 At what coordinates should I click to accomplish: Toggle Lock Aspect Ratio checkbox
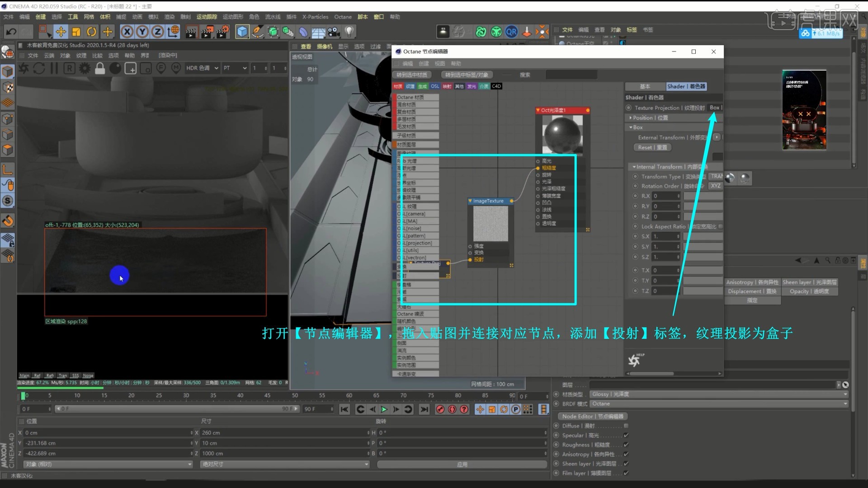[720, 226]
